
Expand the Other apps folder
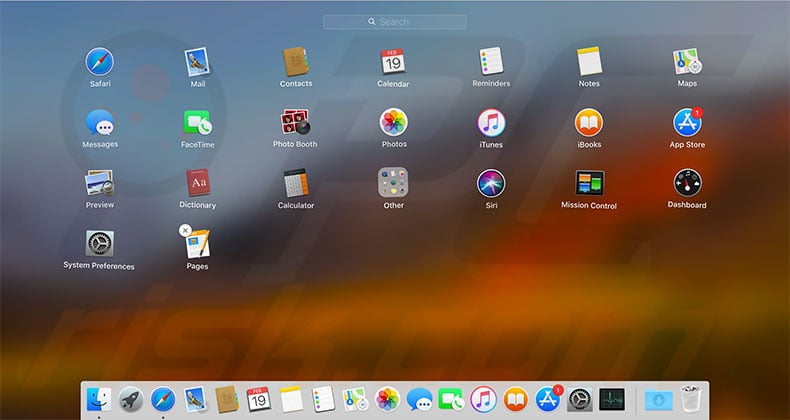pos(393,182)
